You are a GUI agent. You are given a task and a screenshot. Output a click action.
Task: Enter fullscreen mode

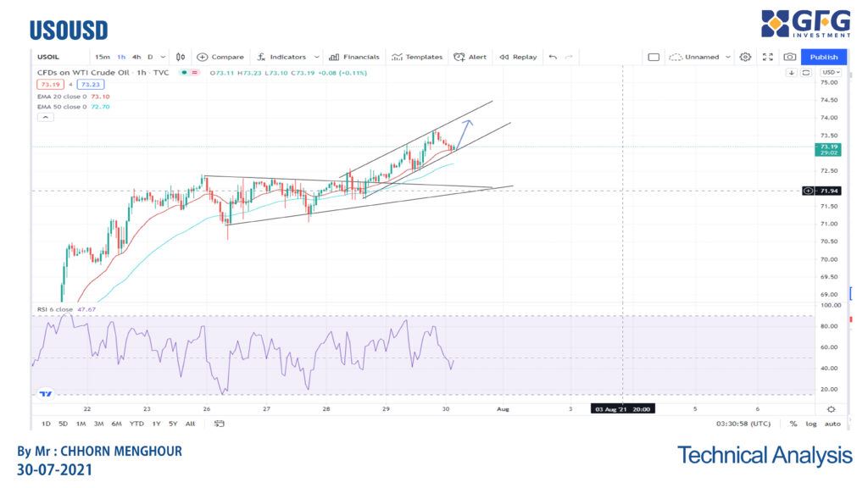(x=768, y=57)
